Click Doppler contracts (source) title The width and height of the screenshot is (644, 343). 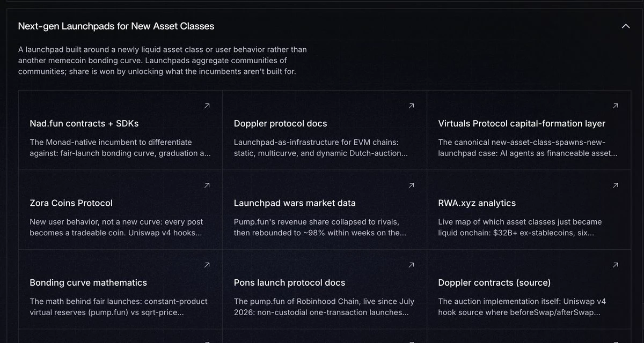494,282
